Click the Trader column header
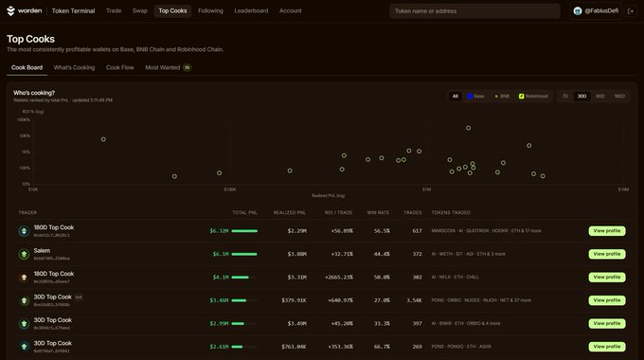 pyautogui.click(x=27, y=212)
